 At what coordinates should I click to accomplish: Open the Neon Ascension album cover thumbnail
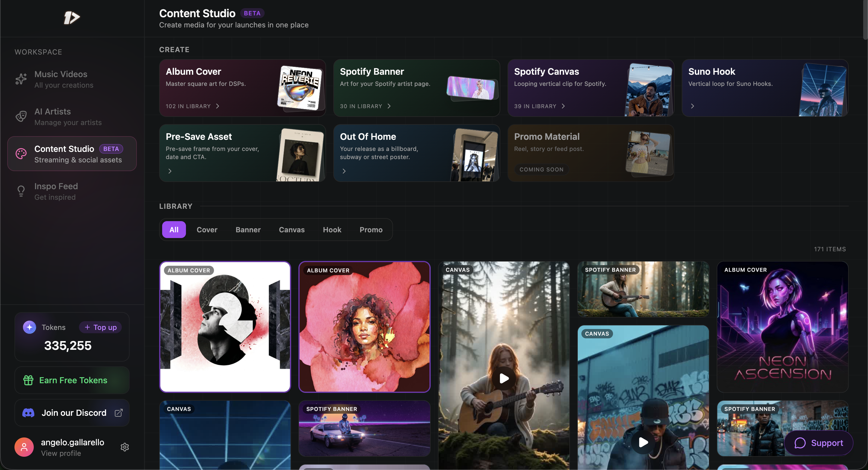(x=782, y=327)
